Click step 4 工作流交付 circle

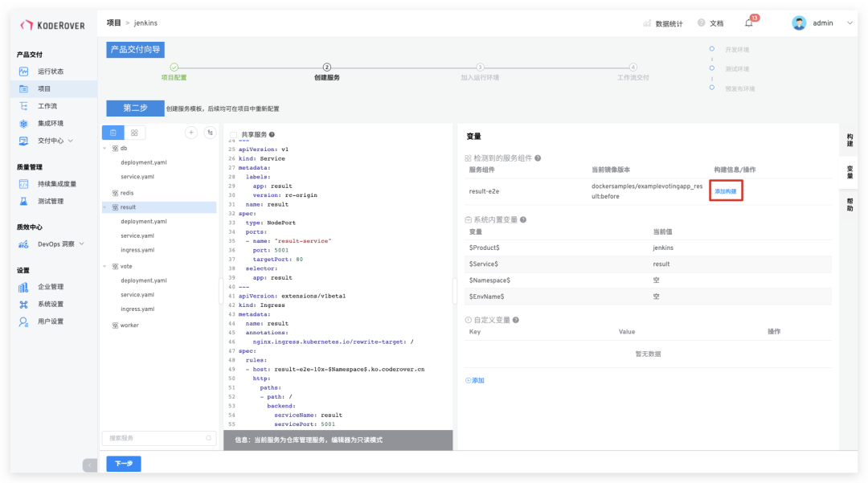click(x=633, y=67)
